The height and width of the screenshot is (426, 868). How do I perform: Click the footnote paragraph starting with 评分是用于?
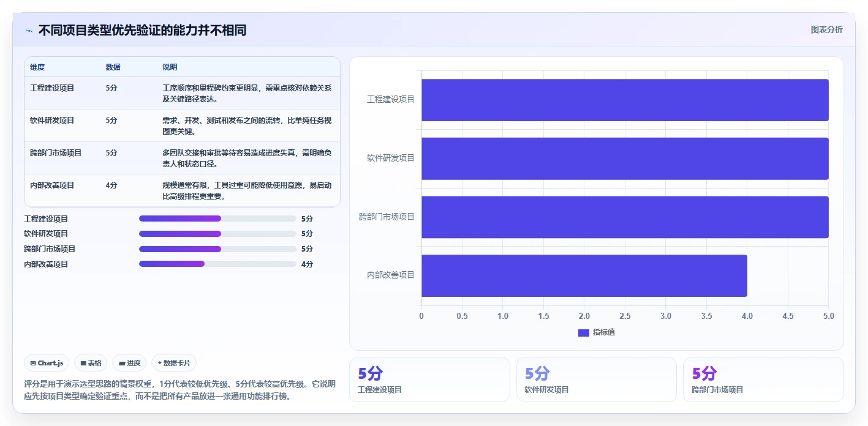pos(179,390)
